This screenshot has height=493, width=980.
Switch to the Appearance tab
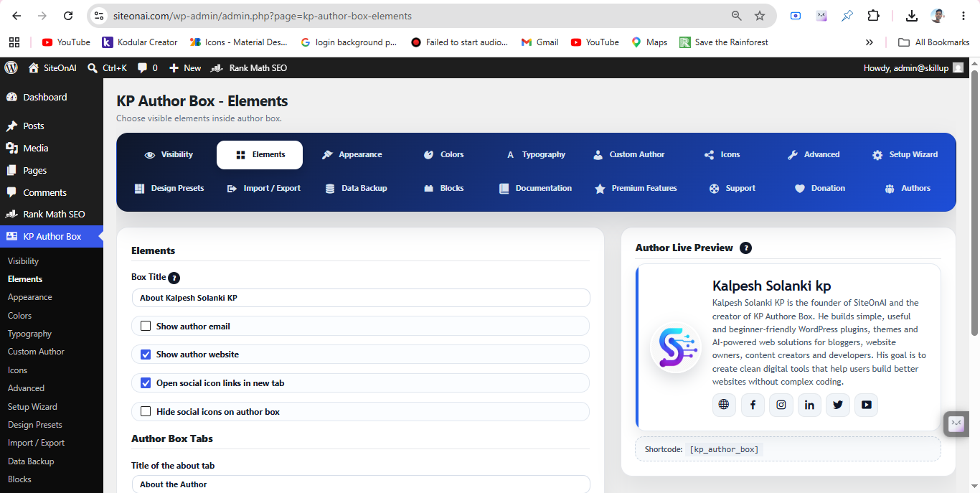pos(352,154)
